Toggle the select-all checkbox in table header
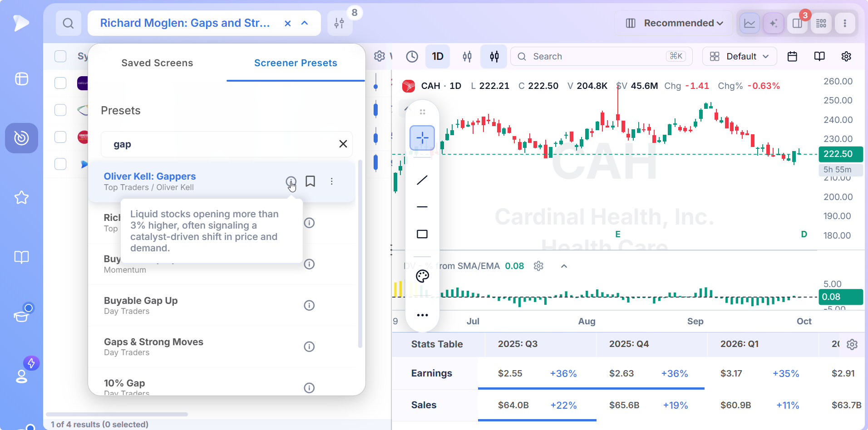Image resolution: width=868 pixels, height=430 pixels. (60, 56)
